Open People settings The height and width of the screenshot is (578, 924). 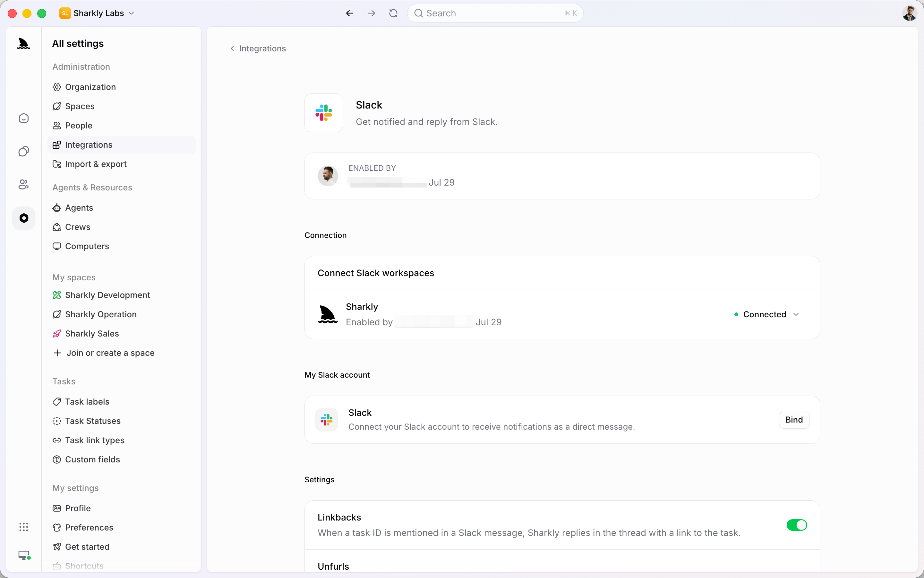click(x=121, y=125)
